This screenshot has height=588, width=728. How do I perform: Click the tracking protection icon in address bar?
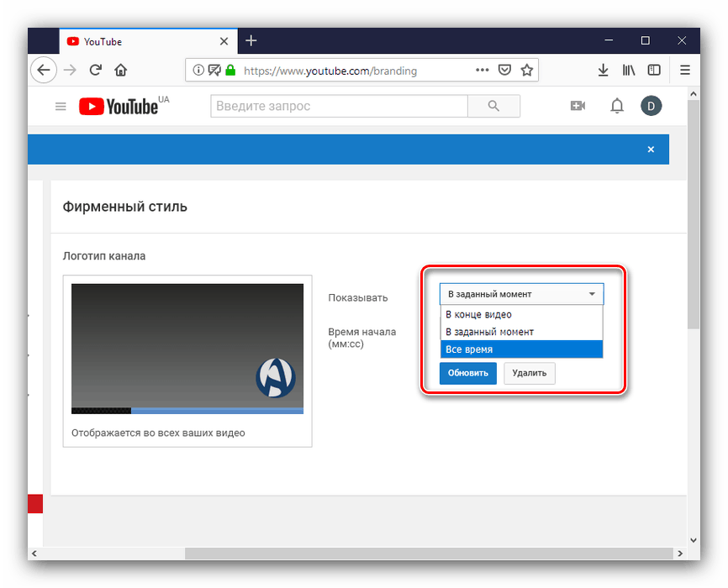point(214,70)
